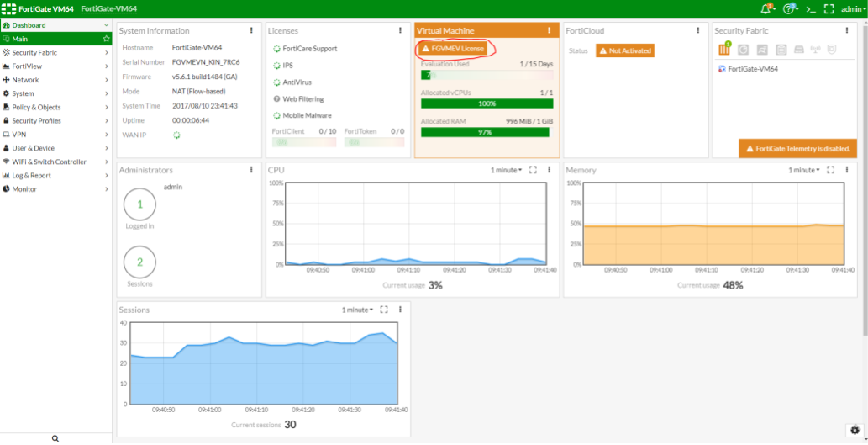
Task: Change Memory time range 1 minute dropdown
Action: [x=804, y=170]
